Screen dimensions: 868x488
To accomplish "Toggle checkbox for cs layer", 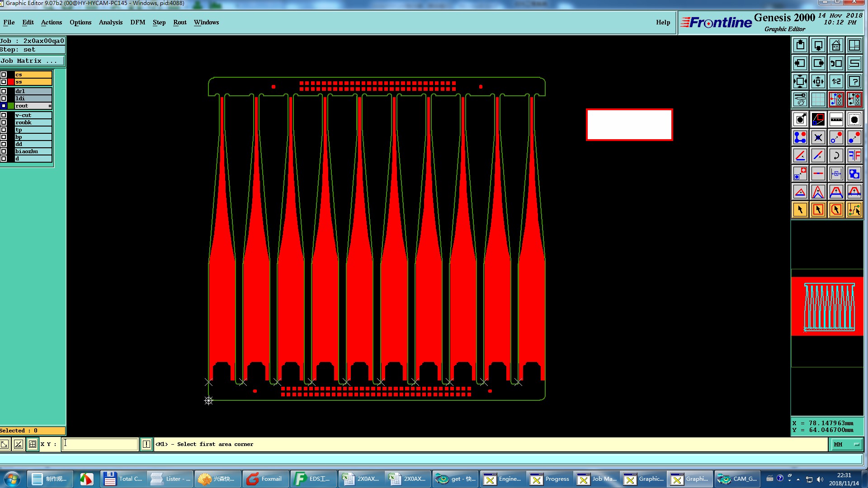I will pyautogui.click(x=4, y=75).
